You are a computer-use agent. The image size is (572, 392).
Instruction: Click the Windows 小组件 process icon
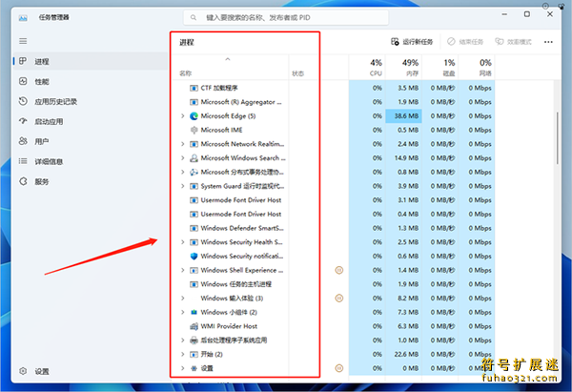[194, 313]
